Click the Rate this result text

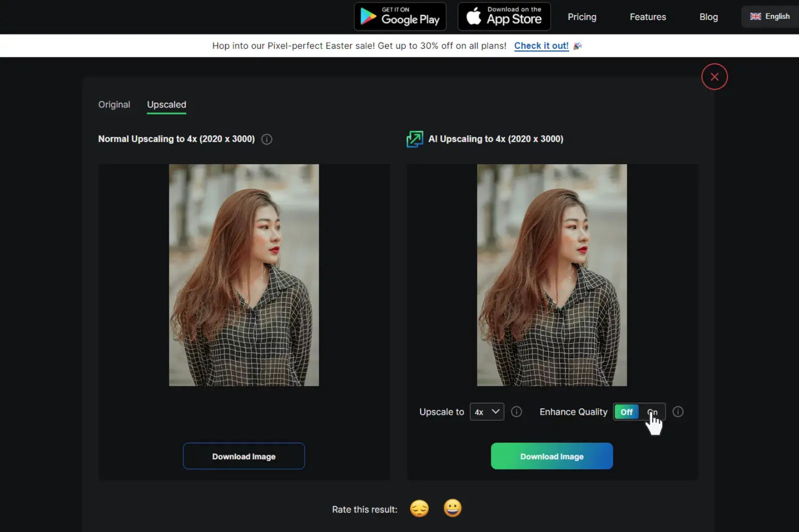(x=365, y=510)
